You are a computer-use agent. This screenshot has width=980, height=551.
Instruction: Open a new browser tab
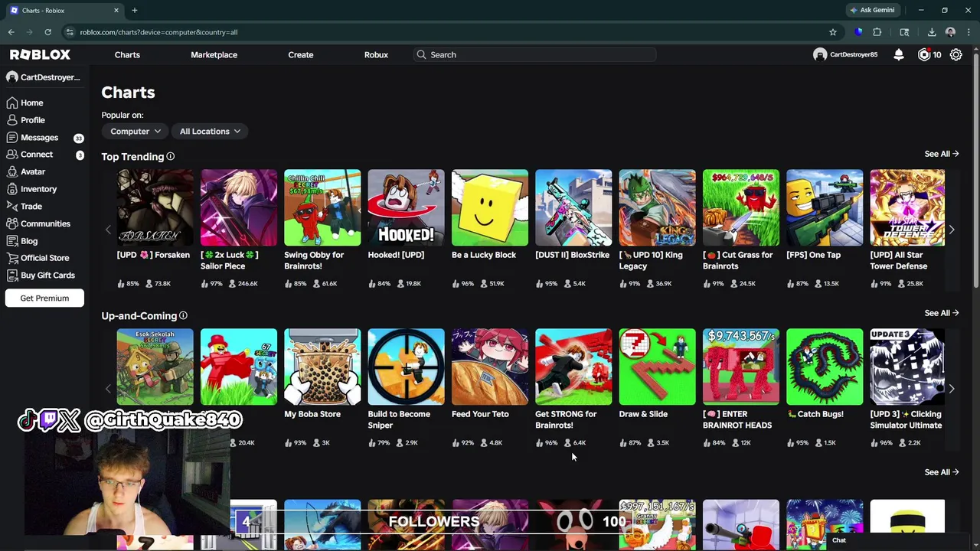click(x=134, y=10)
